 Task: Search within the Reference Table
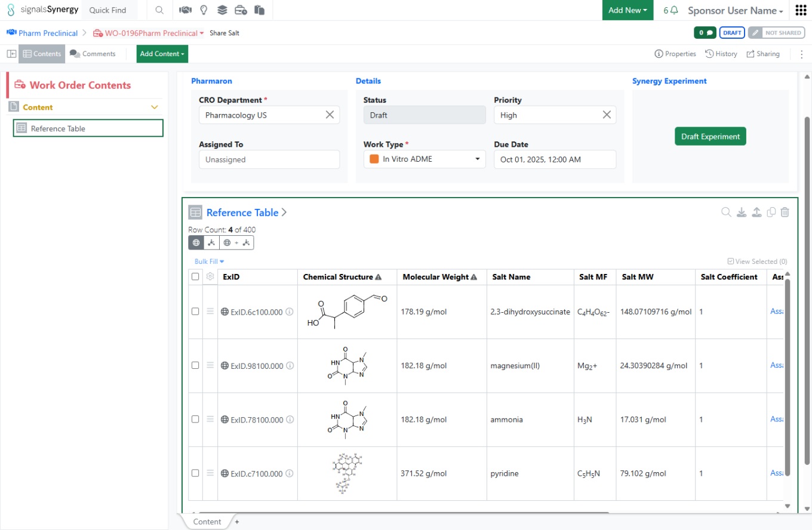click(726, 212)
